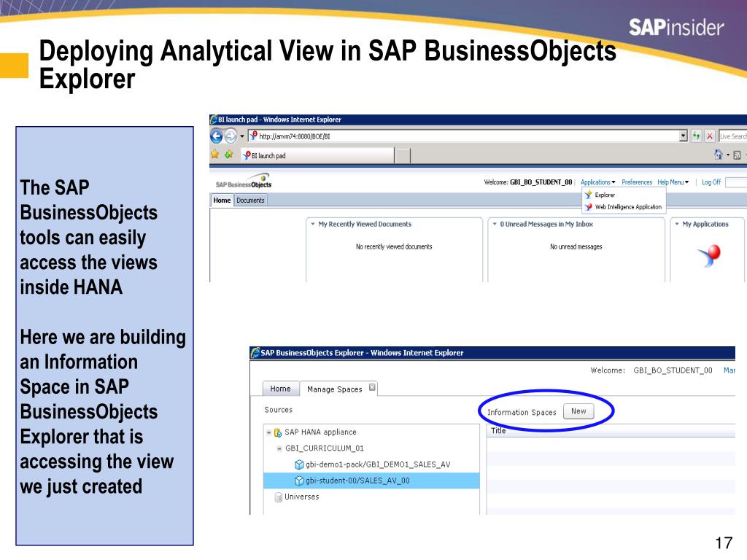747x560 pixels.
Task: Click the SAP HANA appliance icon
Action: [278, 432]
